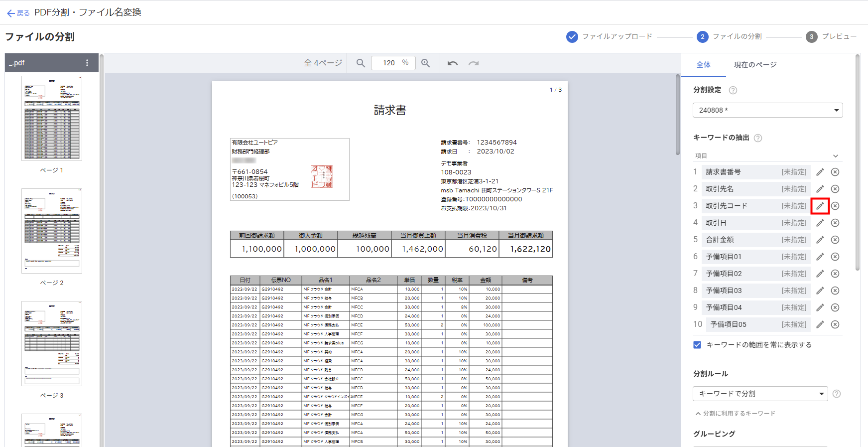Select the 全体 tab

pos(703,65)
